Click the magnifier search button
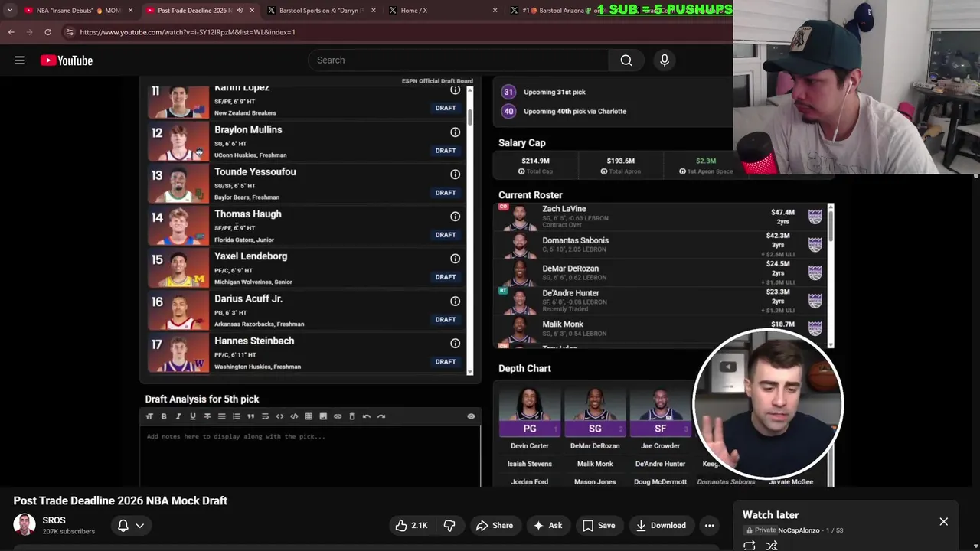 pos(626,60)
